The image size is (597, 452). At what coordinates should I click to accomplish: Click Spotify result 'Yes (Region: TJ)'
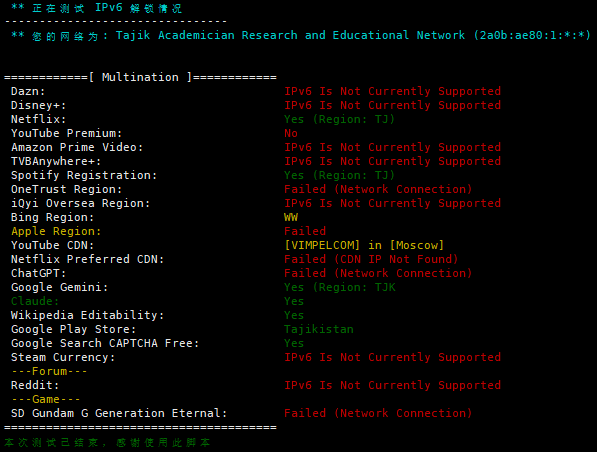pos(339,175)
